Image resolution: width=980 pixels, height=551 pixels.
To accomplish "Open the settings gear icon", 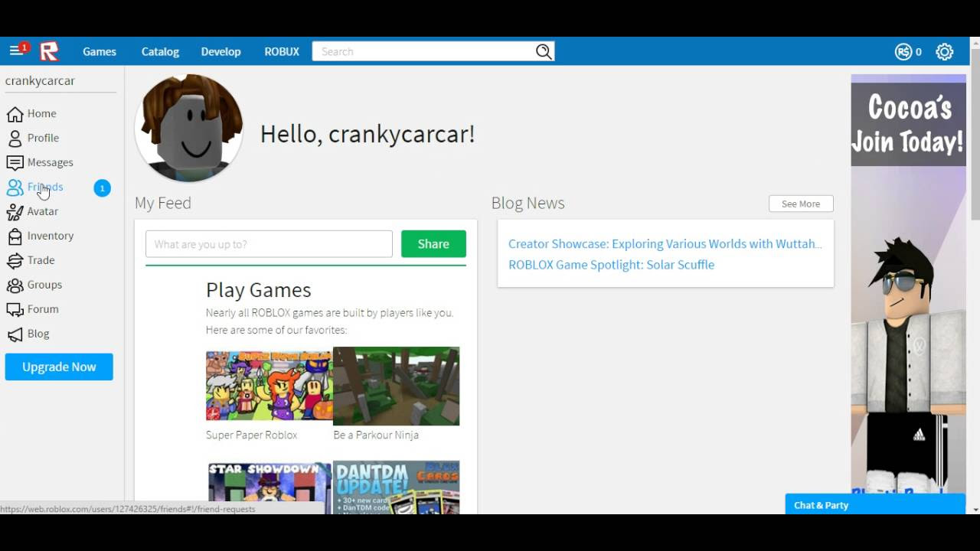I will 945,51.
